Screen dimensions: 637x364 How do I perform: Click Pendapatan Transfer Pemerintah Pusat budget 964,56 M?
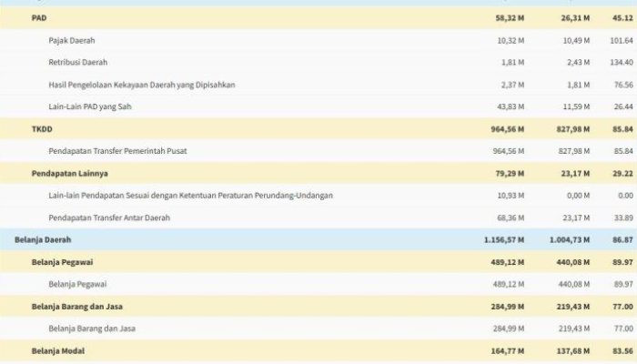(x=509, y=151)
